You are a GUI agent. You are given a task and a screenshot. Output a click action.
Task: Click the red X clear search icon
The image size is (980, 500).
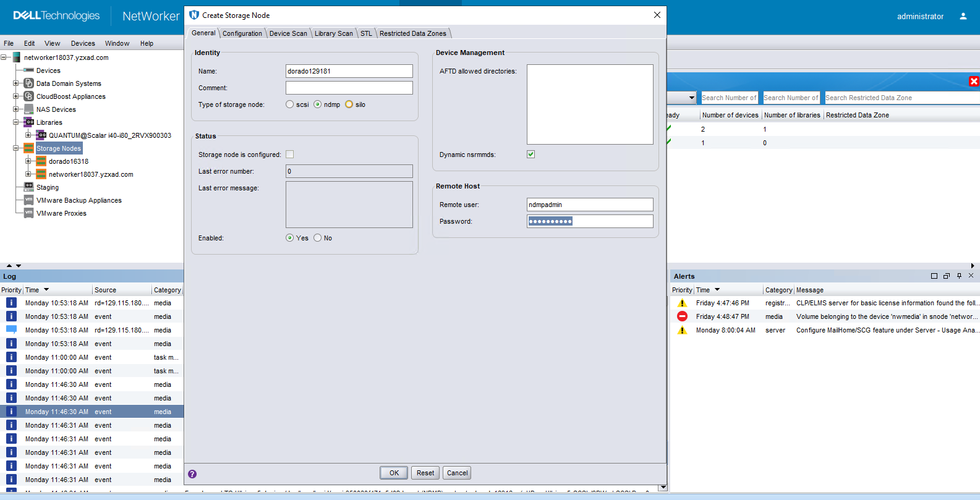(974, 81)
